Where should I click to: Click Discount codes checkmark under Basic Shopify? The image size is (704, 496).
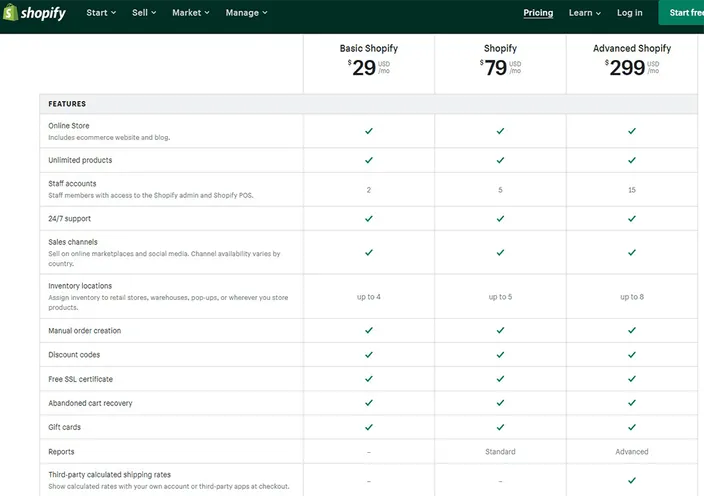[369, 355]
